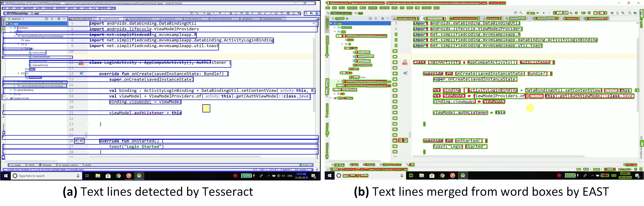Click the Debug bug icon in left toolbar
644x206 pixels.
tap(231, 13)
